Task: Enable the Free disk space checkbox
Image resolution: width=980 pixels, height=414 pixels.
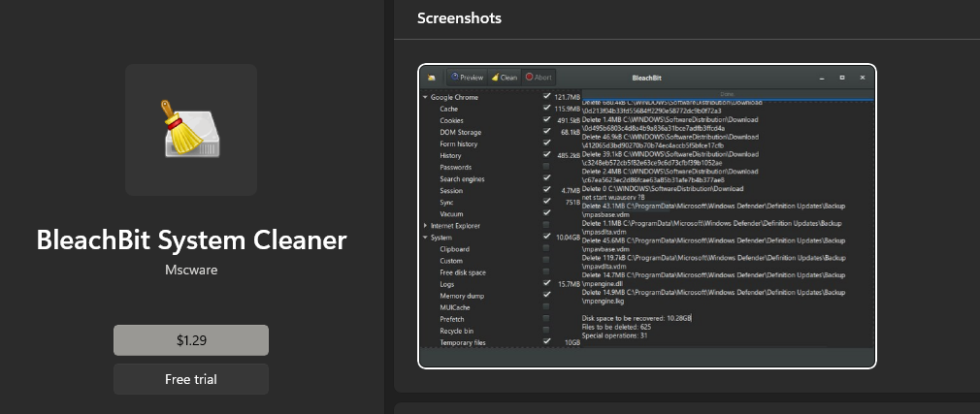Action: coord(547,271)
